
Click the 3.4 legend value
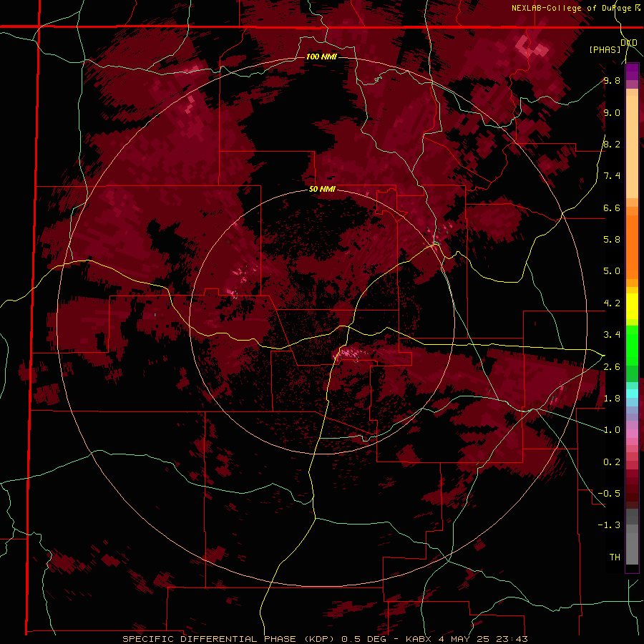[x=612, y=335]
